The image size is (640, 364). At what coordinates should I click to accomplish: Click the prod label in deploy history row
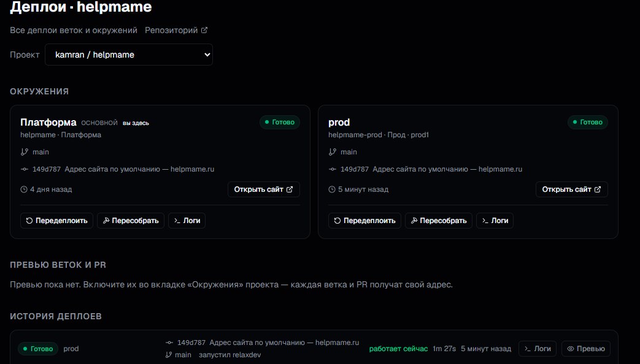pos(71,349)
